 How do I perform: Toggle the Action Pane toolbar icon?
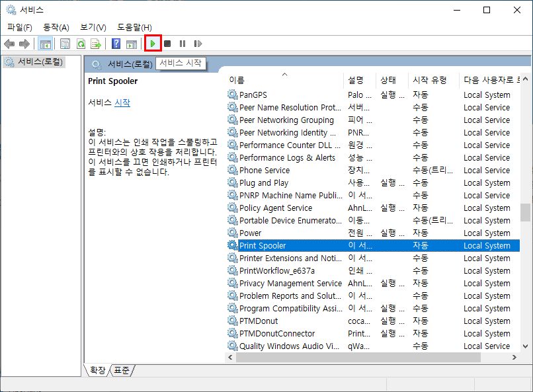click(x=132, y=44)
